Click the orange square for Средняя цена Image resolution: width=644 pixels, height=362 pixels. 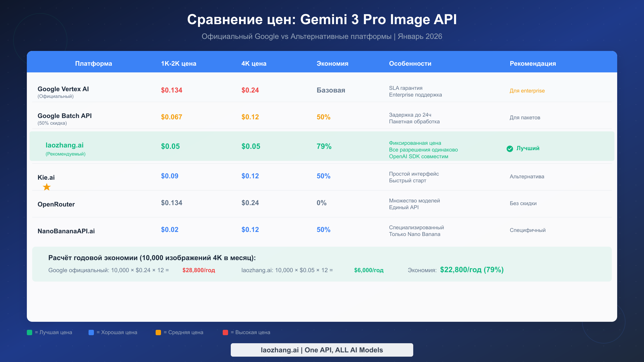(x=158, y=332)
